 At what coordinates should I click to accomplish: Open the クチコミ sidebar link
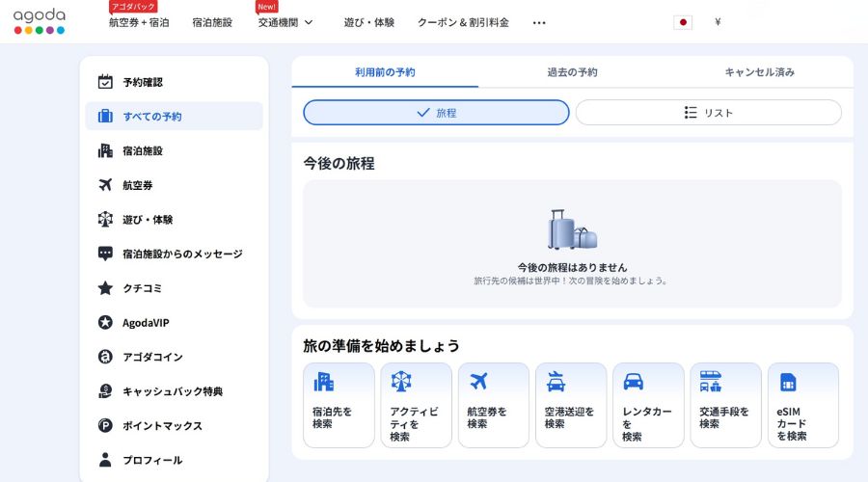(174, 288)
